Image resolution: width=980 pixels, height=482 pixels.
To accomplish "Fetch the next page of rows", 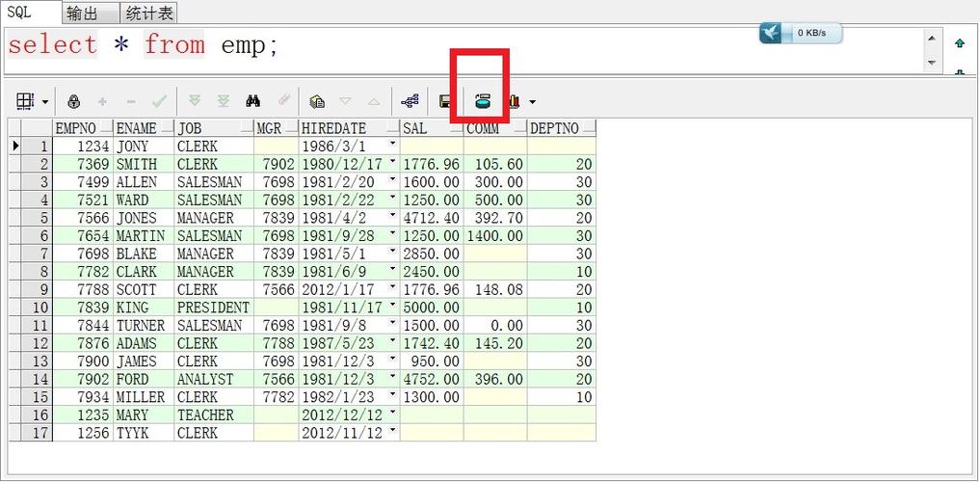I will (195, 100).
